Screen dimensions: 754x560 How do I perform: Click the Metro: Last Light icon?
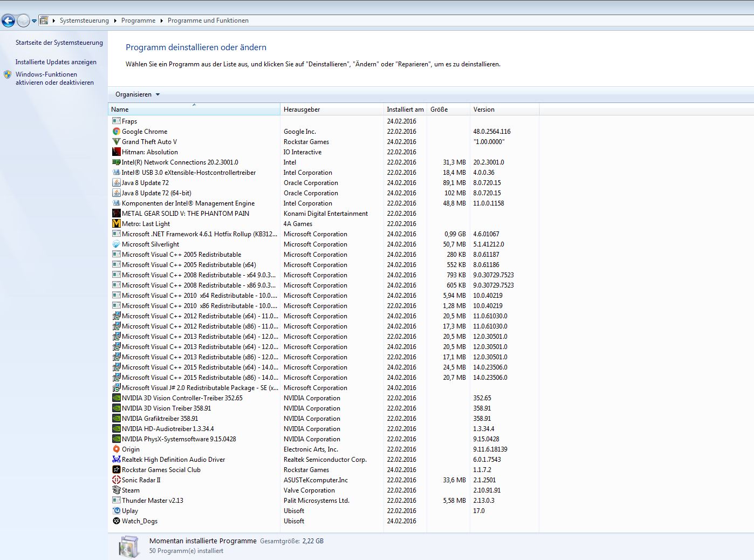pos(116,223)
